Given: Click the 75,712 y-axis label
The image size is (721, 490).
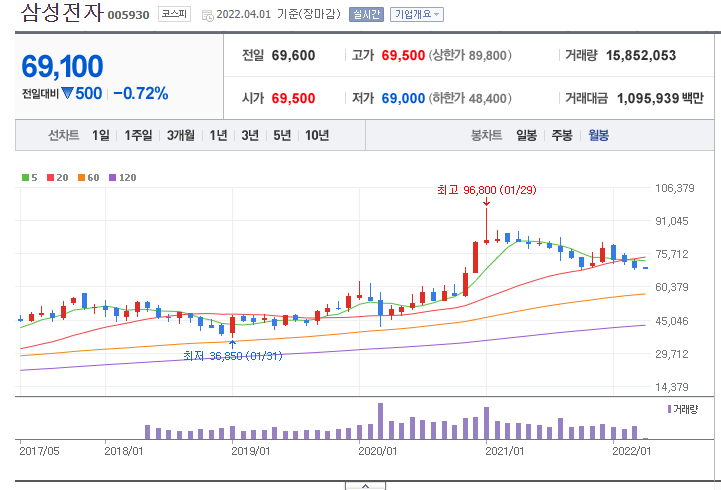Looking at the screenshot, I should (x=672, y=254).
